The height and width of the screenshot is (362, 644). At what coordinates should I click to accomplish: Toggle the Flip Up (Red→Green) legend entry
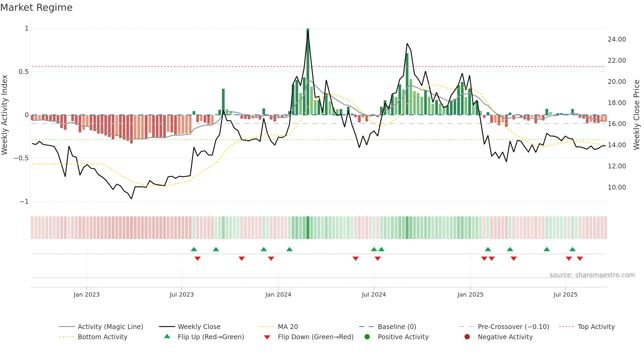(x=204, y=337)
